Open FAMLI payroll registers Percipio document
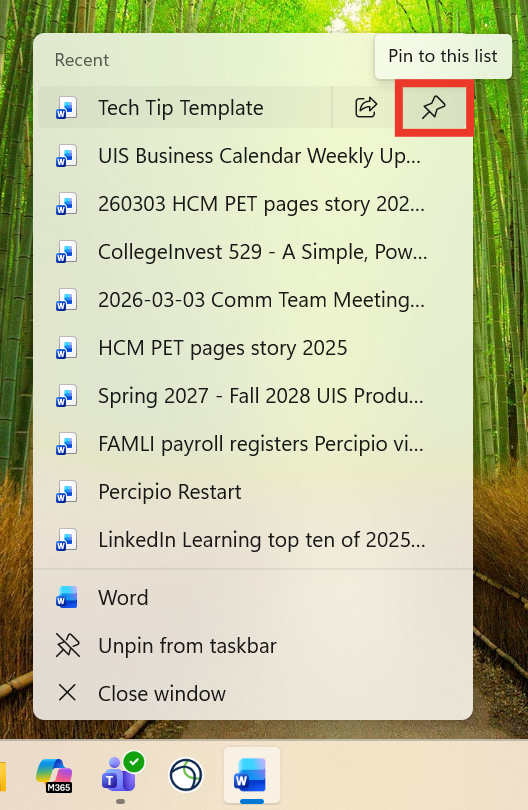 click(253, 444)
